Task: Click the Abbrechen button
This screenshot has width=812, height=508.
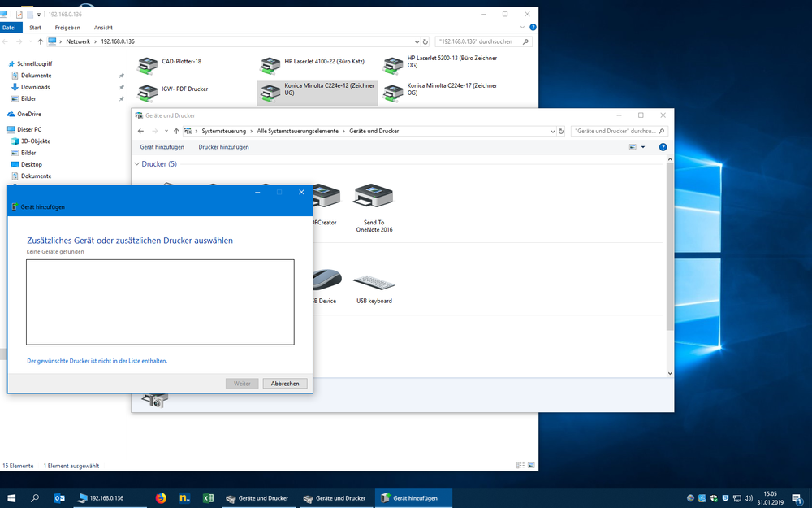Action: 285,384
